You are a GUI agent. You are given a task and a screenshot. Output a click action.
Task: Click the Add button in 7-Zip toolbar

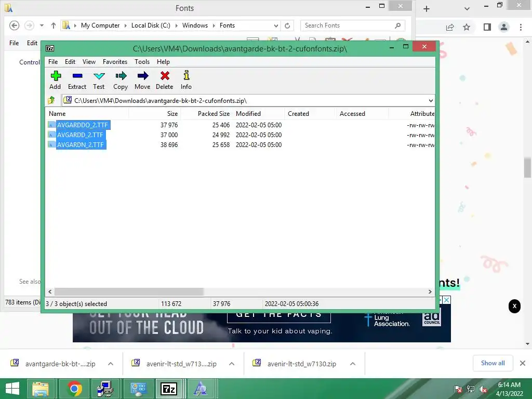point(55,80)
